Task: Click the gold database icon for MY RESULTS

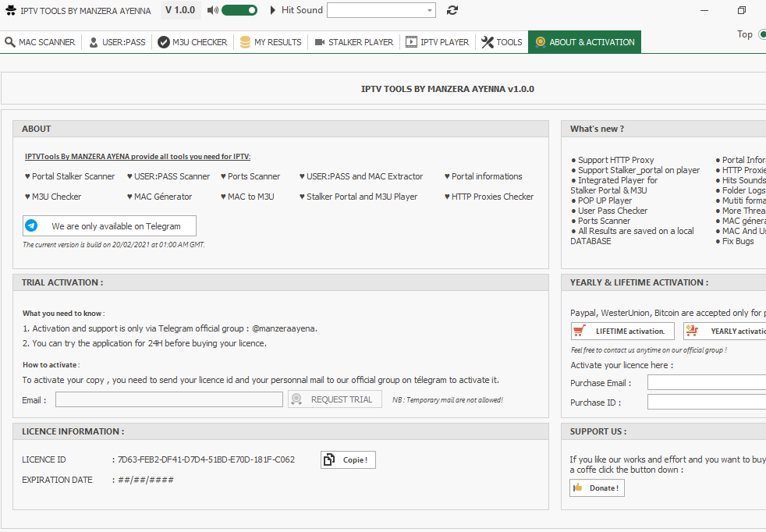Action: [x=245, y=42]
